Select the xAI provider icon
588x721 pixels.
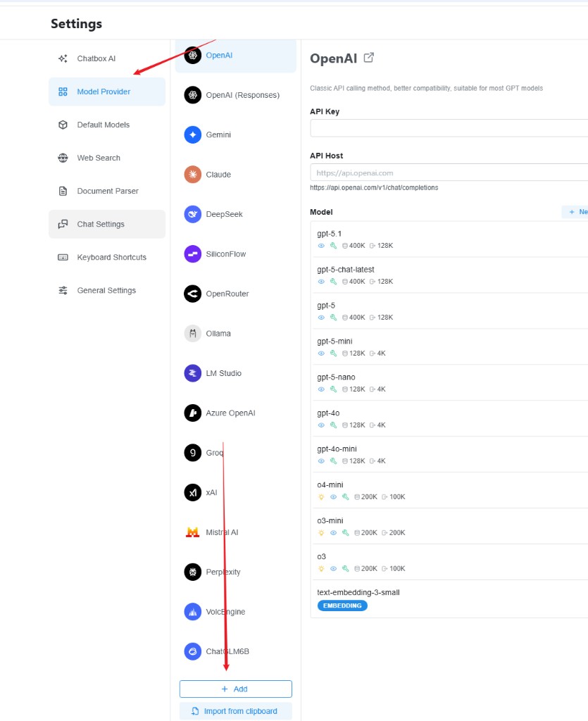tap(193, 492)
